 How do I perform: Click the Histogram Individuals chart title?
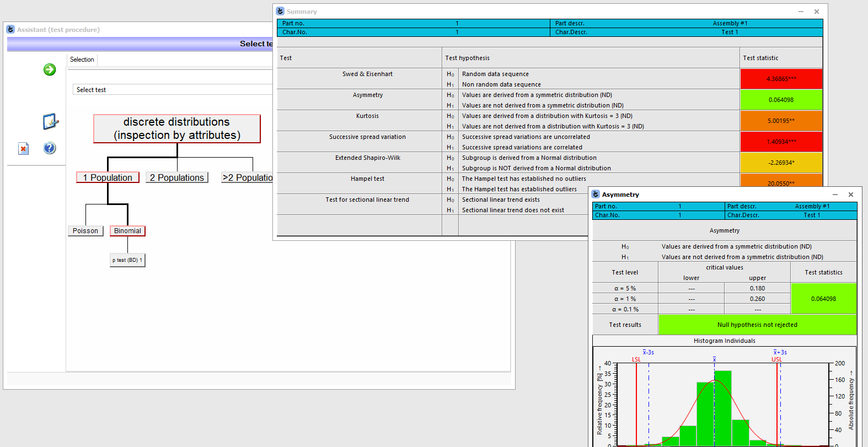click(x=724, y=341)
